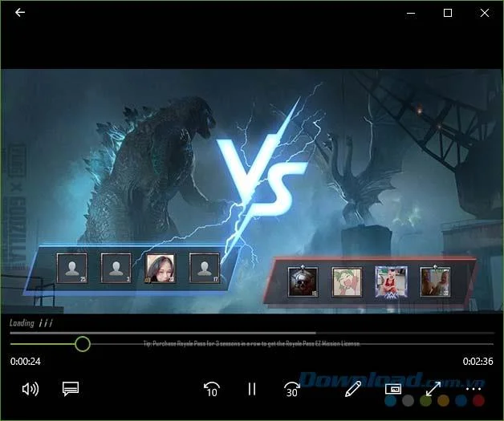
Task: Mute the volume with the speaker icon
Action: 30,389
